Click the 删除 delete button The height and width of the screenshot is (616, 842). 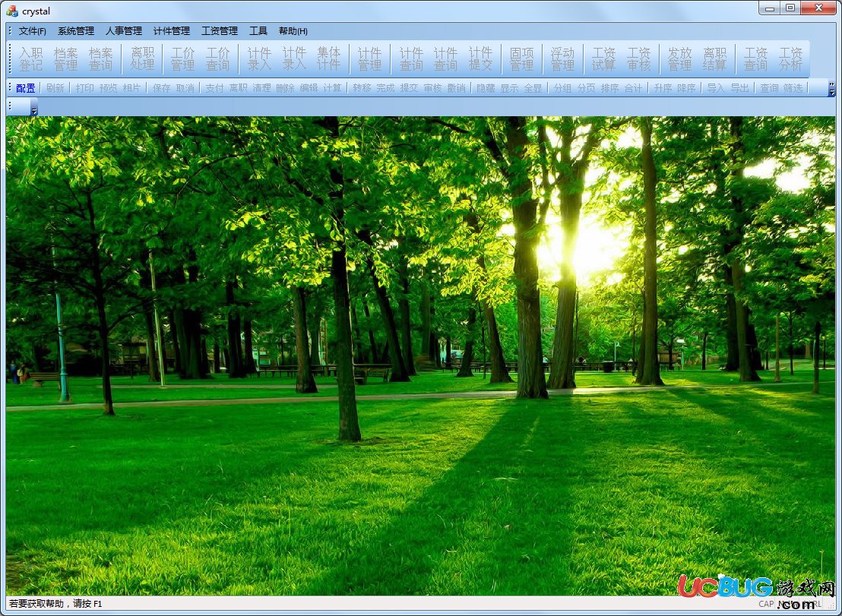[286, 88]
